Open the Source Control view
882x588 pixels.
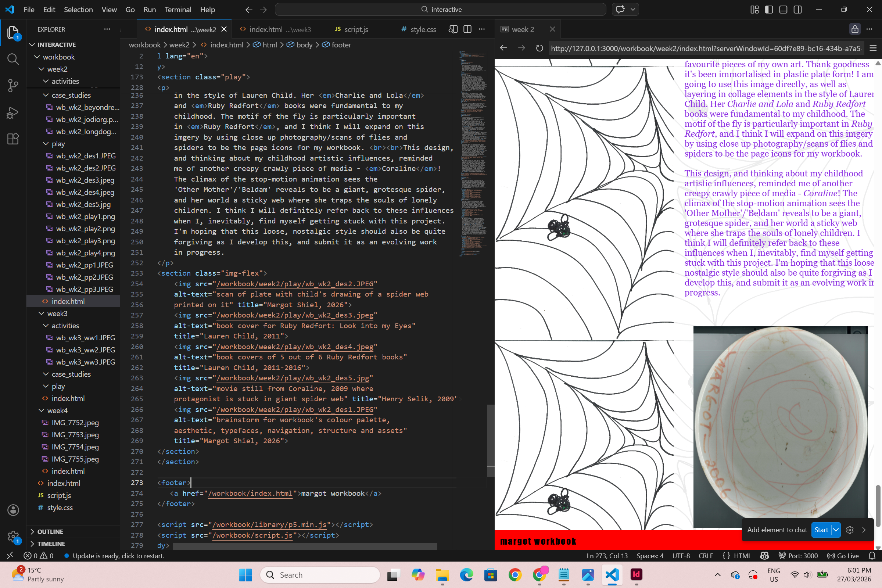[13, 86]
